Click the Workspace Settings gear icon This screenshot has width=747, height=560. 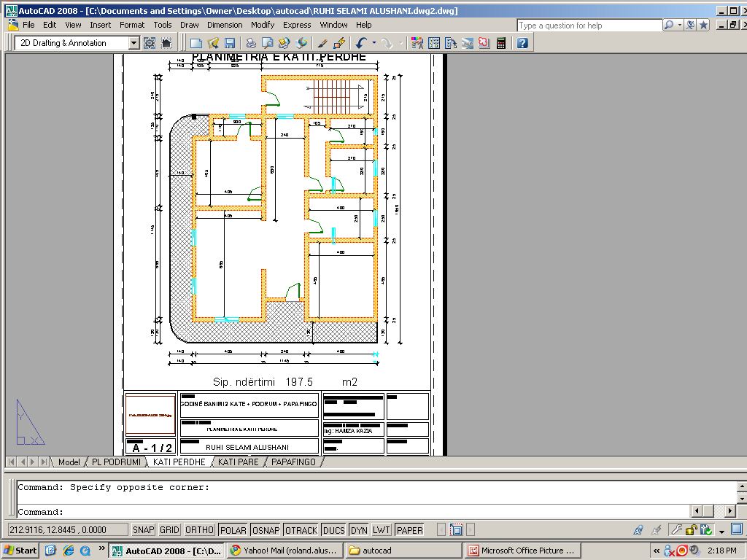[x=150, y=43]
